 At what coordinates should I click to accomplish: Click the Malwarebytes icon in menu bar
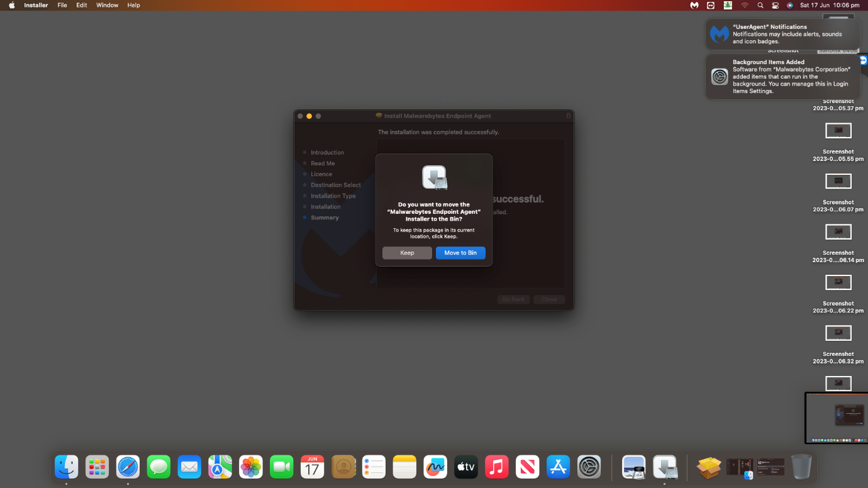tap(694, 5)
